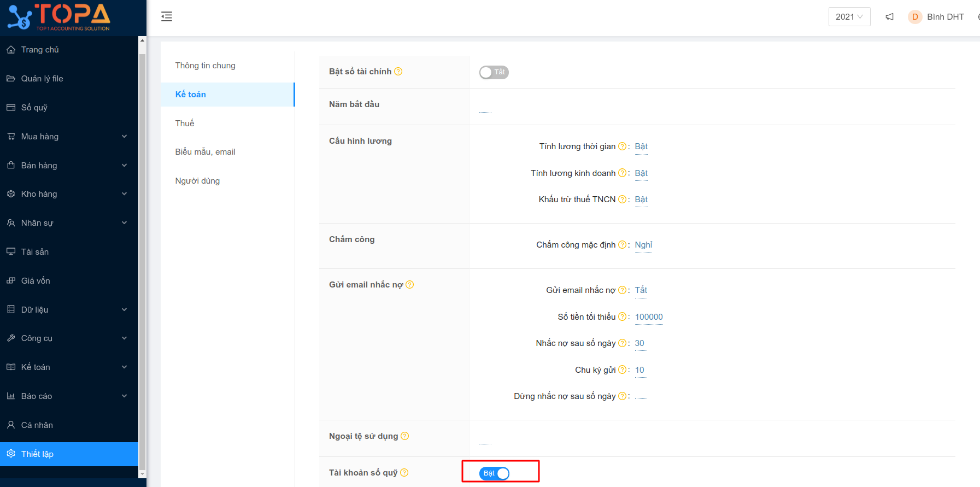Expand the Bán hàng submenu arrow

click(125, 165)
